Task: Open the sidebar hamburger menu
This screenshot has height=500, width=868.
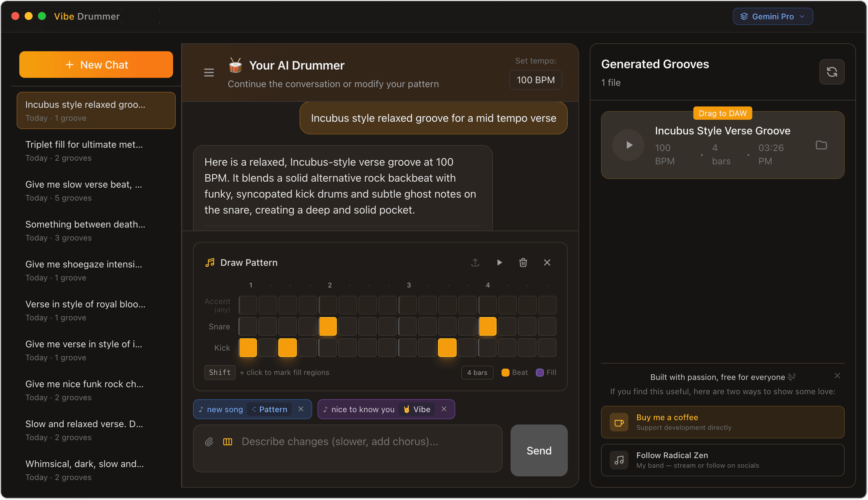Action: (x=209, y=73)
